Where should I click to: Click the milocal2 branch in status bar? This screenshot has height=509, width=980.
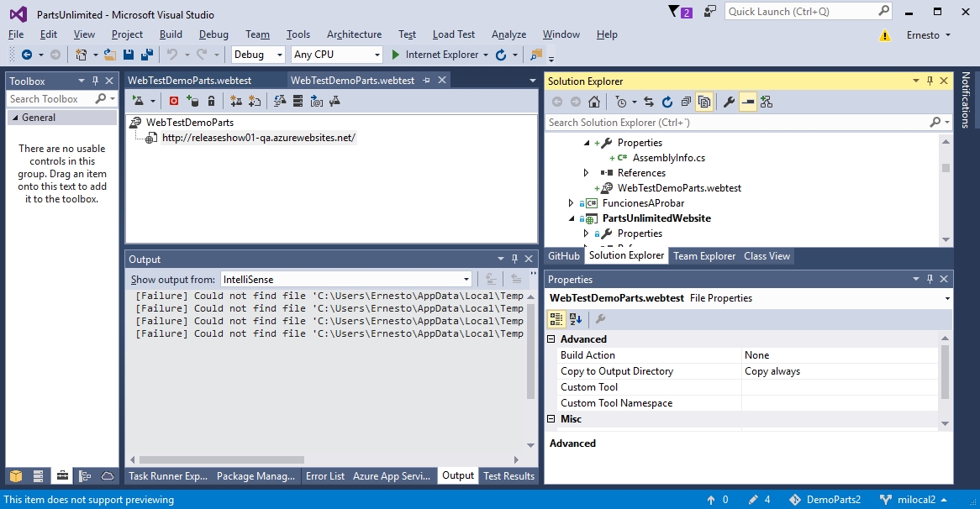point(913,500)
